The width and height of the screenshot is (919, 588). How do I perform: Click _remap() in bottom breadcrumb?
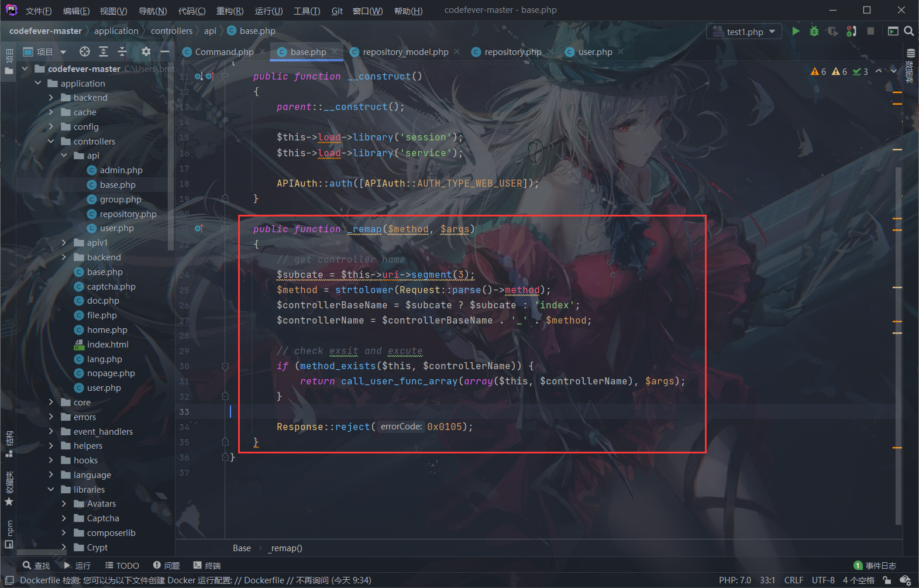tap(285, 548)
